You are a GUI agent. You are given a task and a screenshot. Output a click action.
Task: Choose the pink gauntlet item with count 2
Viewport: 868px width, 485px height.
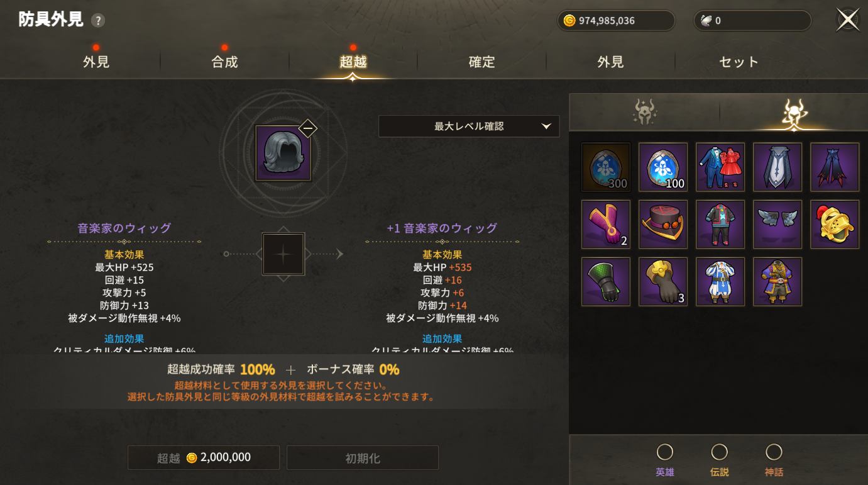coord(606,224)
